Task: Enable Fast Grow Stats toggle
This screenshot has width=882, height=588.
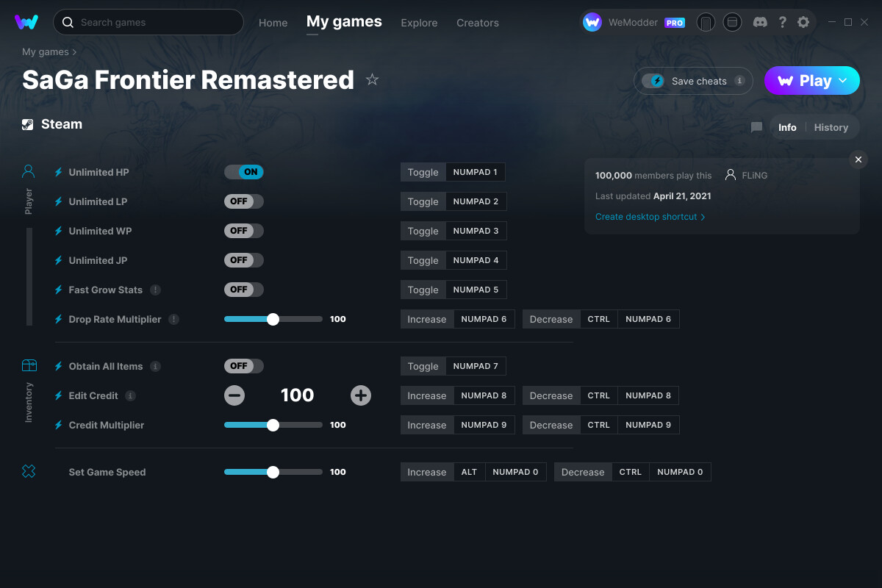Action: click(244, 290)
